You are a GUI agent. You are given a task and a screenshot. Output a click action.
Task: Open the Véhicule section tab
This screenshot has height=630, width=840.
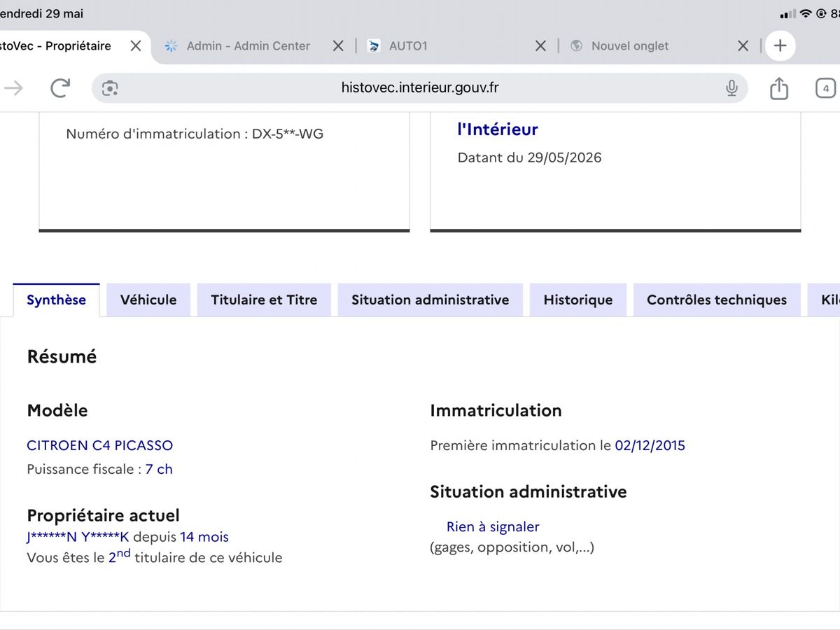pyautogui.click(x=148, y=300)
